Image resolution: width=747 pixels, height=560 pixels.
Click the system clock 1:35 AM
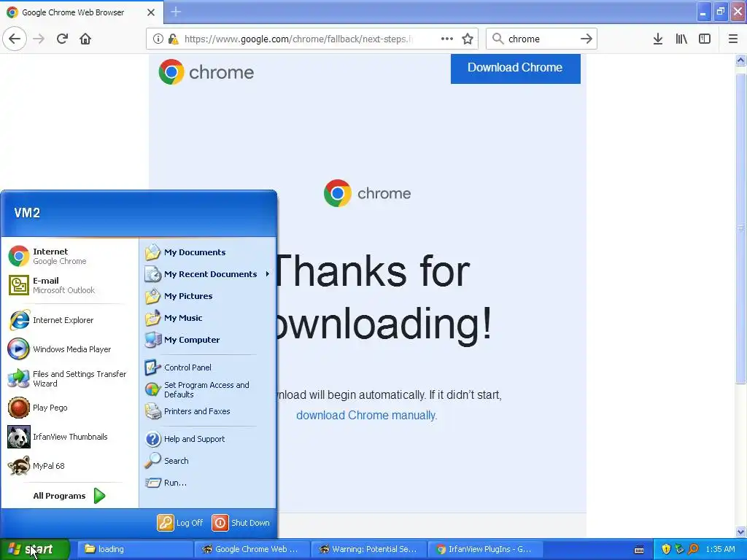(720, 549)
